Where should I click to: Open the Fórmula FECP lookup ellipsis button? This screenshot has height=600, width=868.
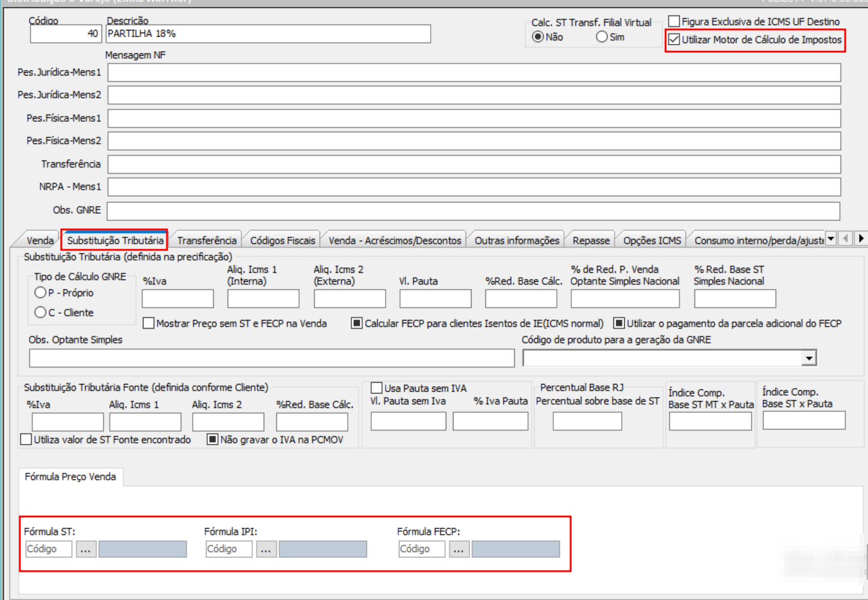459,549
